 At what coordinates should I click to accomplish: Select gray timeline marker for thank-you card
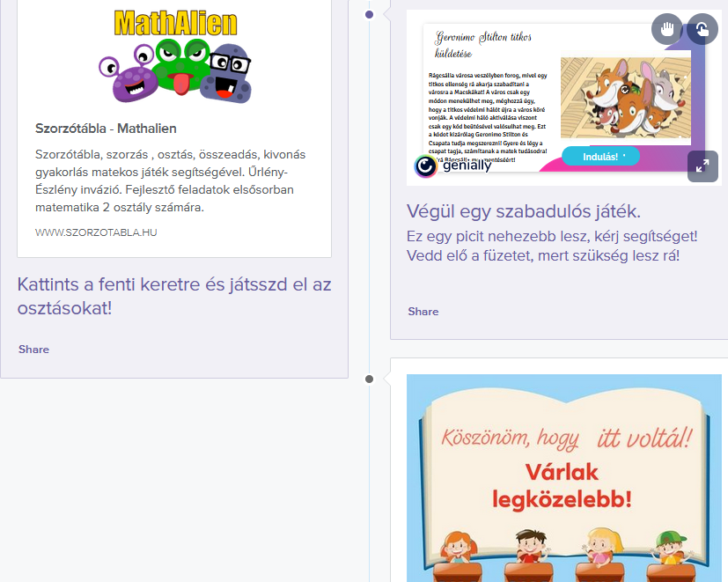point(369,379)
